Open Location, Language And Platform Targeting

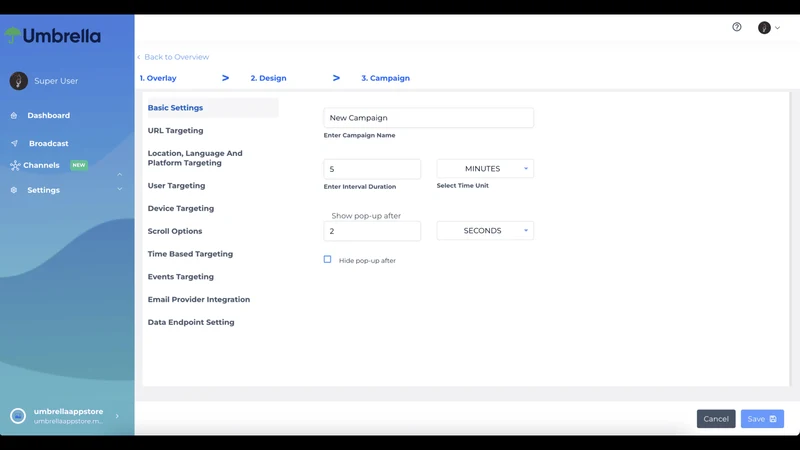click(x=195, y=158)
